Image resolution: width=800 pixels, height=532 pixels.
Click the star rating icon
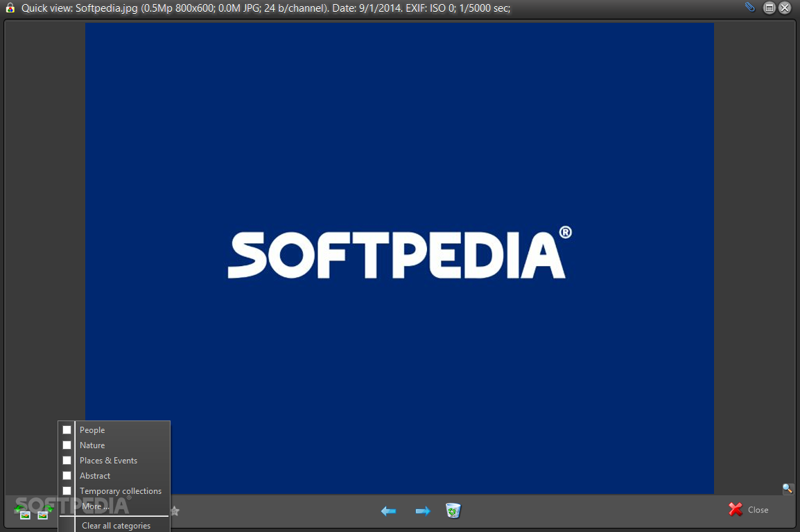pos(175,511)
